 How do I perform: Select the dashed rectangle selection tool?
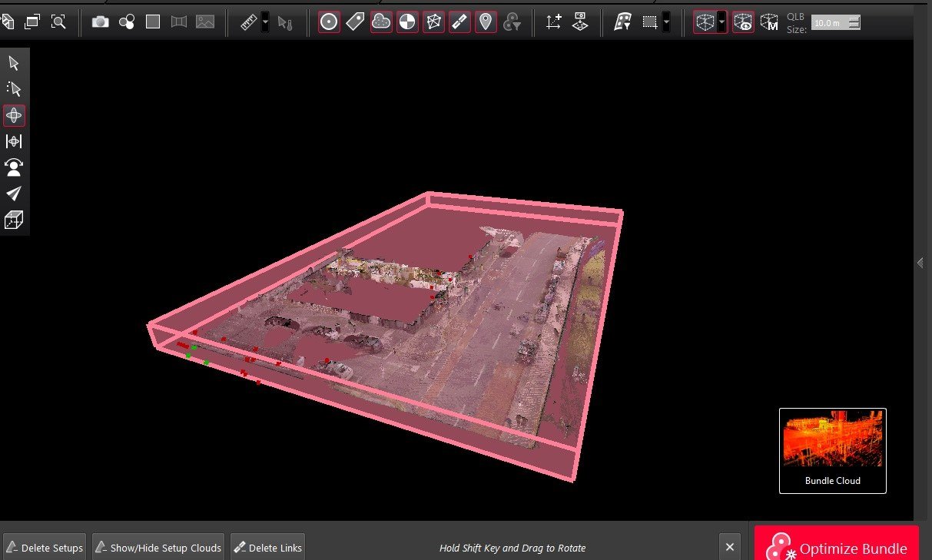coord(650,22)
